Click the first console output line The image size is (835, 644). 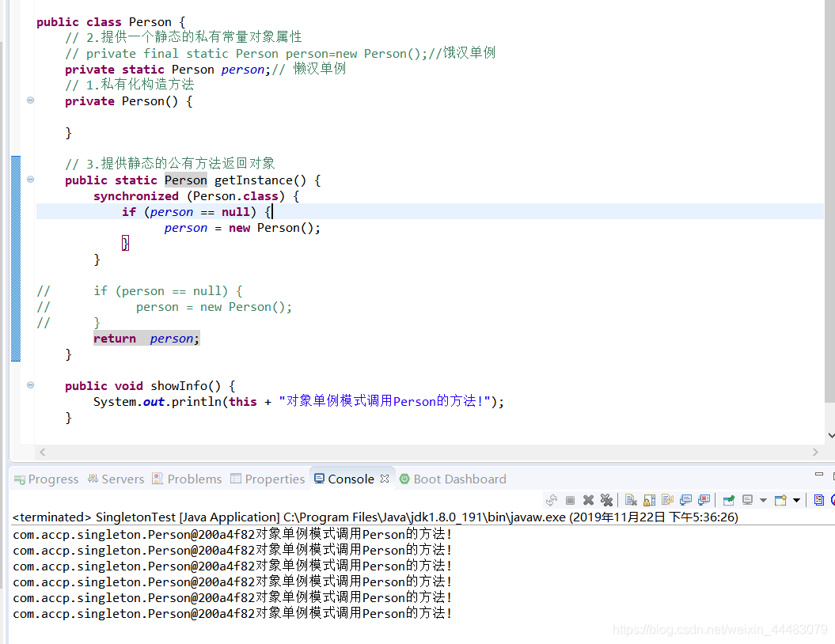(x=232, y=534)
